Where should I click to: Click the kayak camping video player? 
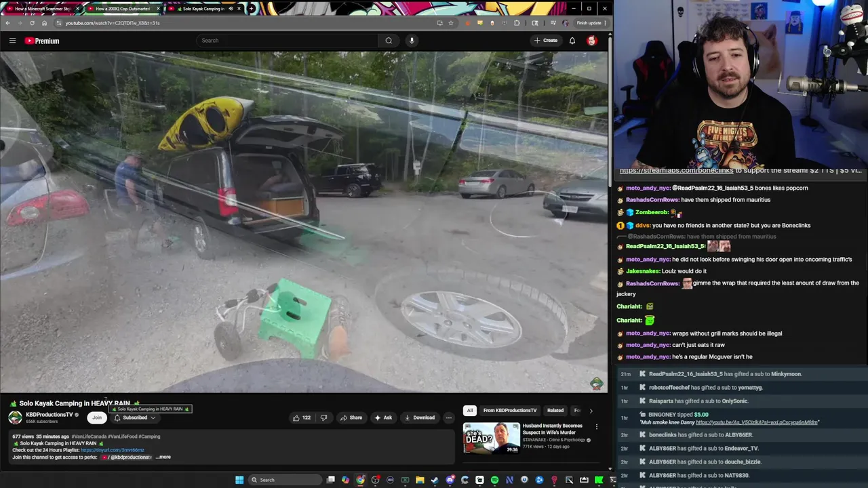click(304, 222)
